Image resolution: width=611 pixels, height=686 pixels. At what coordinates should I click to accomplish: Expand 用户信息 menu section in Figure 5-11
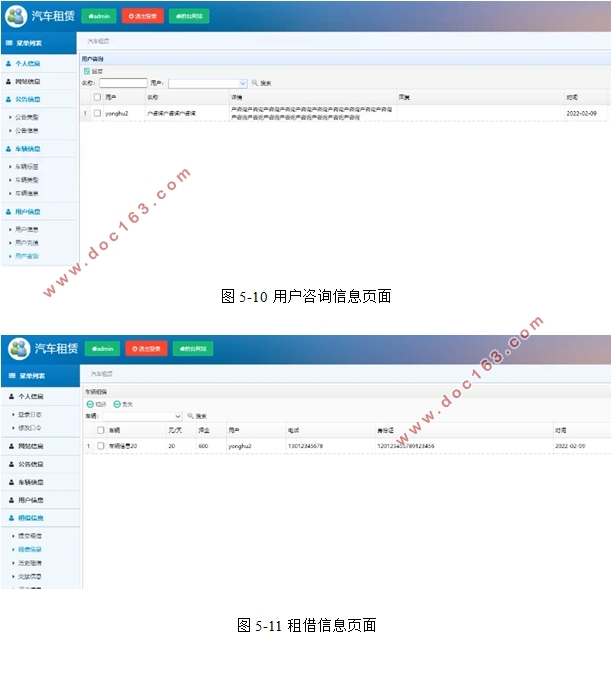pos(40,500)
